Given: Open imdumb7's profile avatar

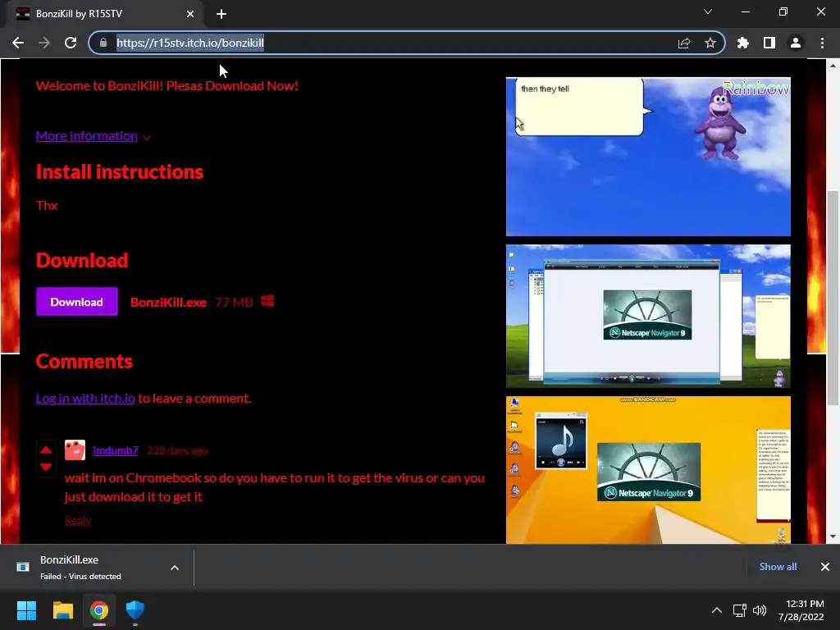Looking at the screenshot, I should point(75,450).
